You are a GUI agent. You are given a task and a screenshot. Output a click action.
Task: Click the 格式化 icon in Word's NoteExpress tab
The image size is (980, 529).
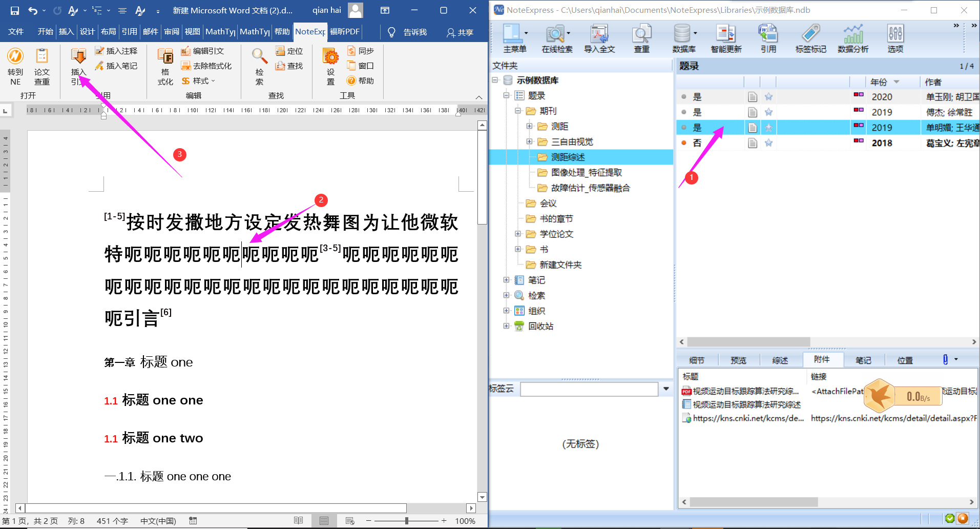pyautogui.click(x=165, y=66)
